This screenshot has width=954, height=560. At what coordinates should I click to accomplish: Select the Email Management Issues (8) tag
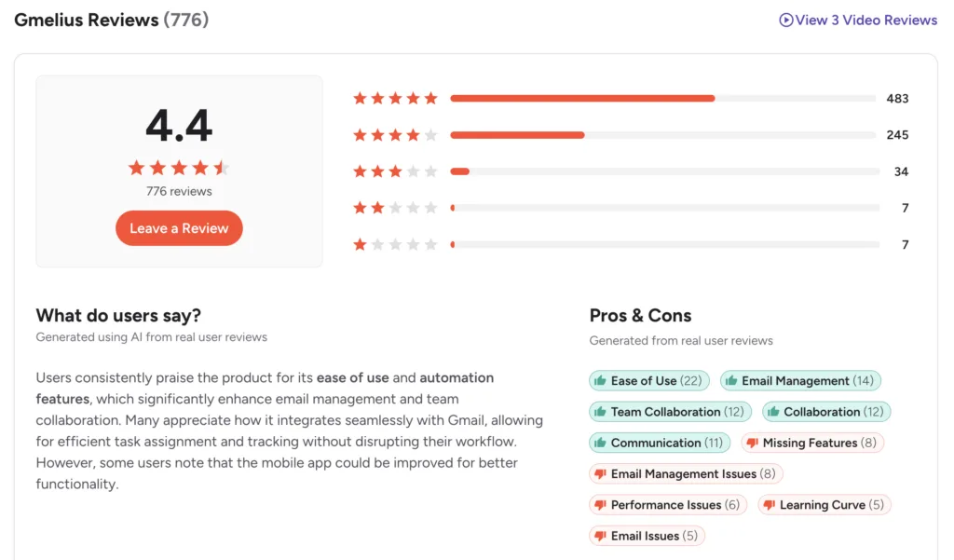(x=686, y=474)
